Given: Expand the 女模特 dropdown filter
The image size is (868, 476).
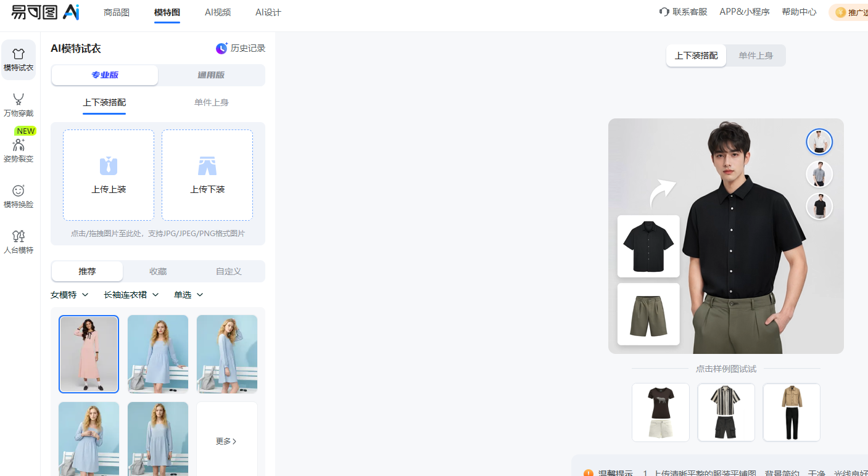Looking at the screenshot, I should pyautogui.click(x=69, y=295).
